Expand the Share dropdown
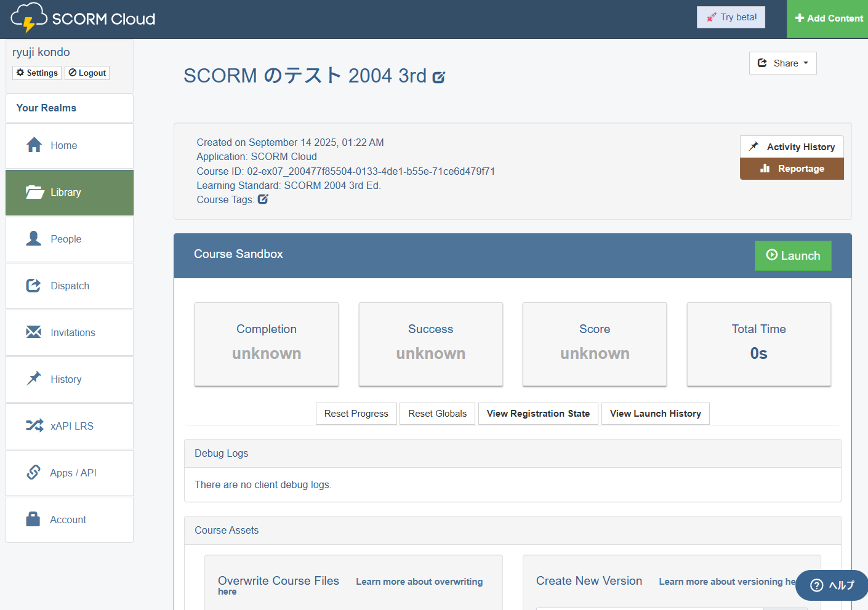Viewport: 868px width, 610px height. pos(782,63)
